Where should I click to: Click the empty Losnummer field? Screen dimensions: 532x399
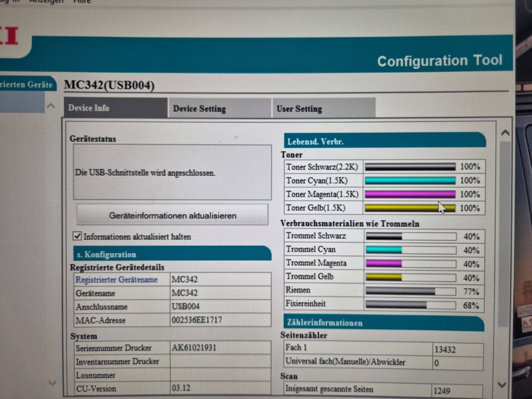coord(220,374)
